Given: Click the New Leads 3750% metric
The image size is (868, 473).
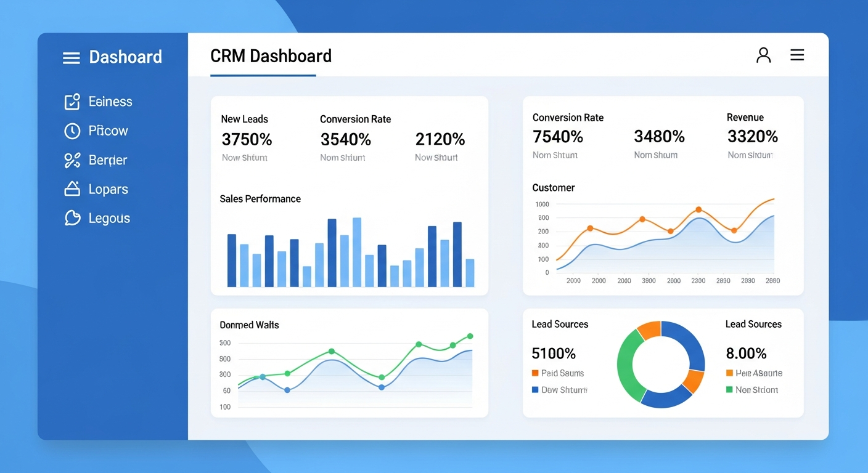Looking at the screenshot, I should point(247,139).
